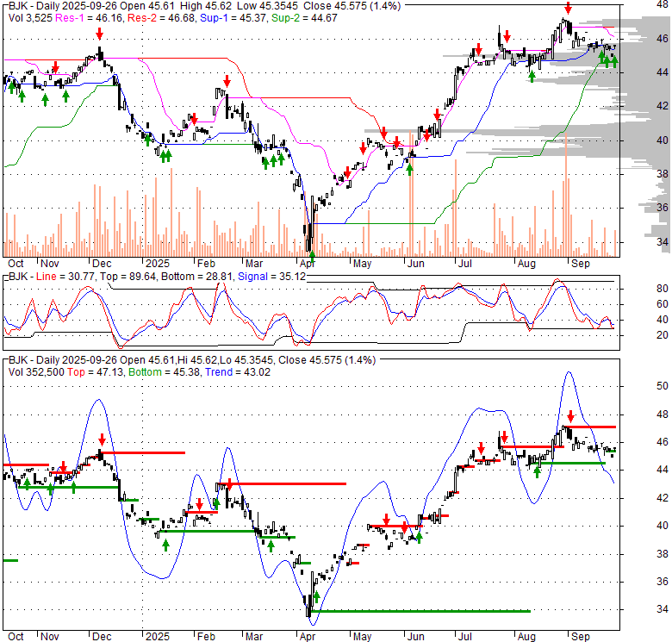
Task: Click the 36 price level on bottom chart scale
Action: pos(663,582)
